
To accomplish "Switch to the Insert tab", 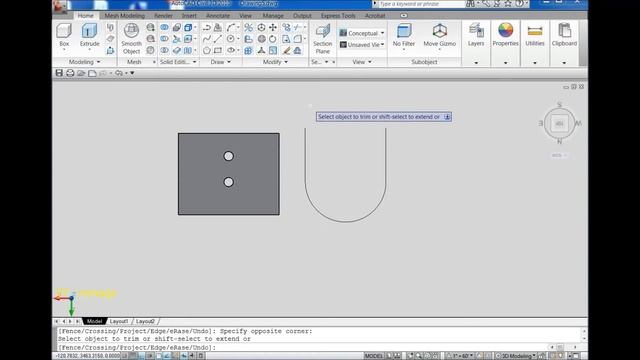I will point(189,16).
